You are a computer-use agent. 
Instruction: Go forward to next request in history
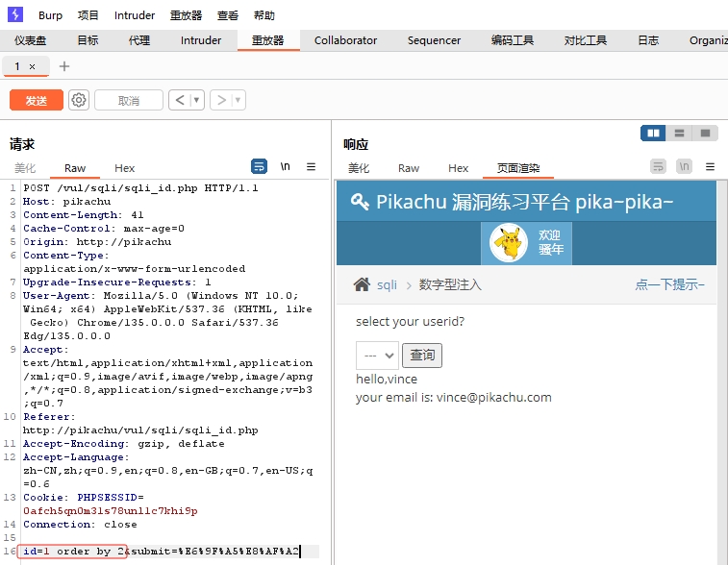tap(221, 100)
